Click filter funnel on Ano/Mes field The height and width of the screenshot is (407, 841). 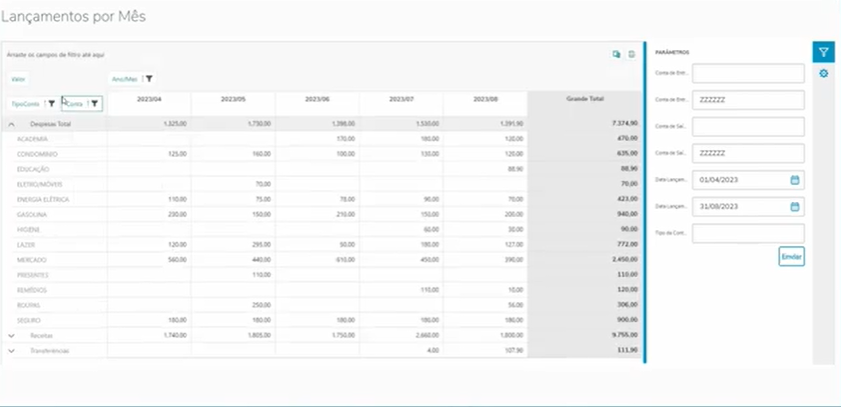coord(149,78)
